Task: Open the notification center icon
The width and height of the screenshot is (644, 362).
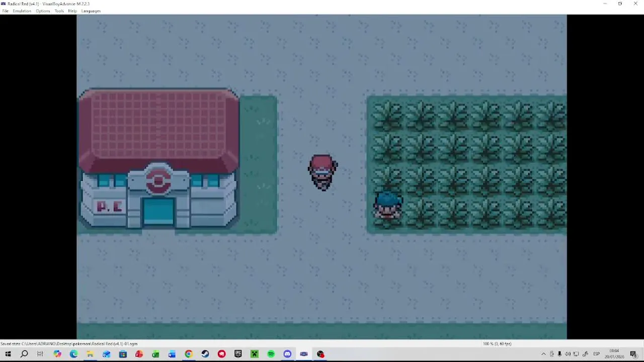Action: click(x=633, y=354)
